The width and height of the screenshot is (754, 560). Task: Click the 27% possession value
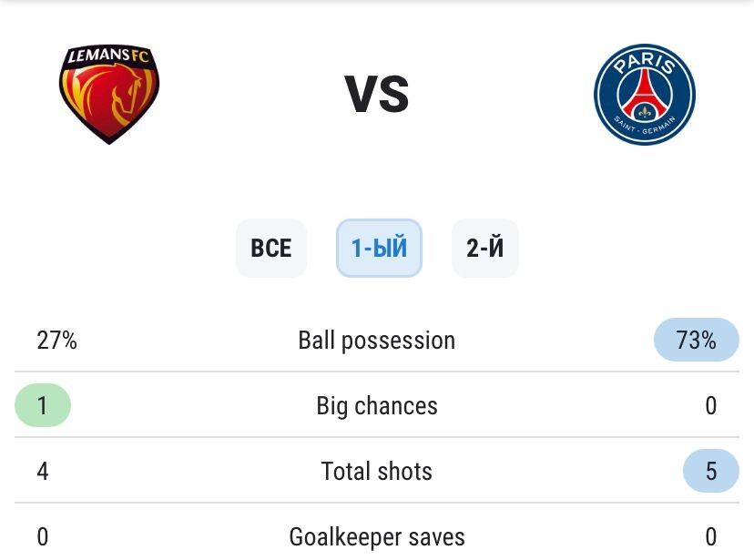[x=56, y=341]
